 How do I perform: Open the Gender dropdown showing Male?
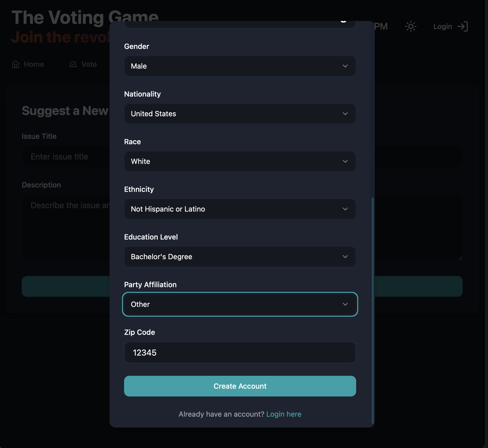click(x=240, y=66)
